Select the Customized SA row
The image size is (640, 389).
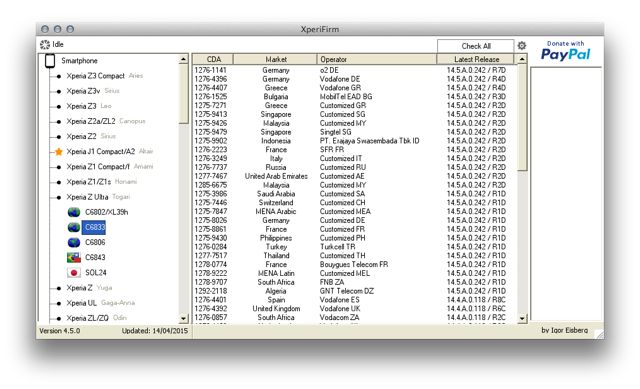click(x=354, y=194)
